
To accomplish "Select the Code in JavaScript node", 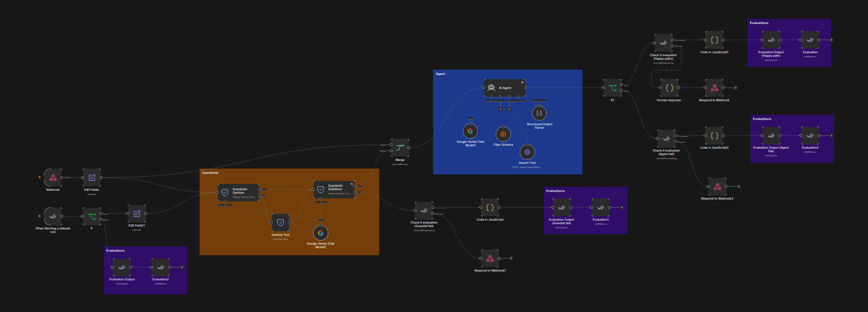I will pos(490,207).
